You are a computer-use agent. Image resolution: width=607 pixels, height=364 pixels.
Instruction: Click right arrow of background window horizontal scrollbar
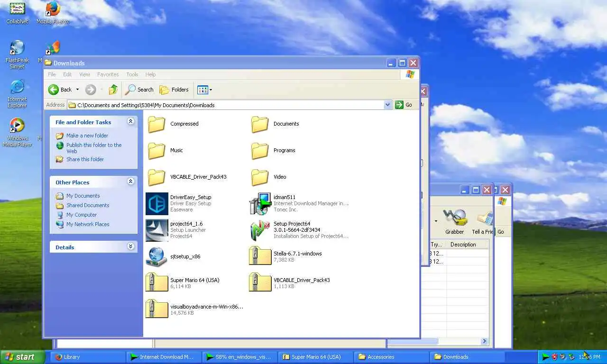tap(485, 341)
